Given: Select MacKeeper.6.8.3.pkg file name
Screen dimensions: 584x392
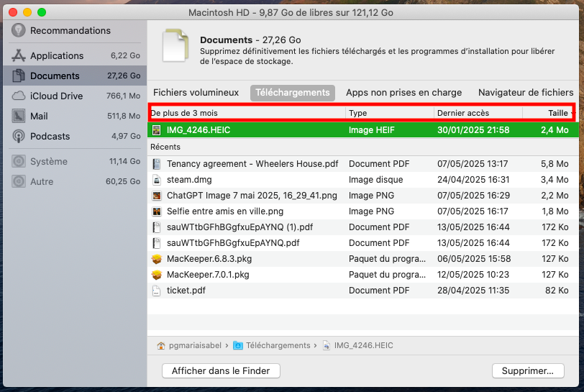Looking at the screenshot, I should 209,259.
